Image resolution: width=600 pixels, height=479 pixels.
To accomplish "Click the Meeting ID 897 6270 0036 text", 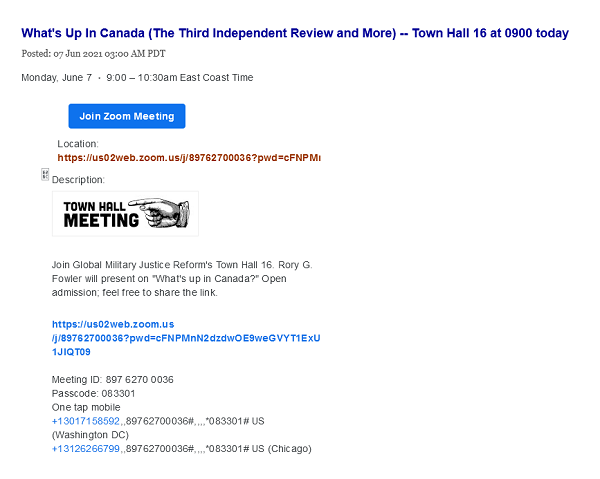I will [112, 380].
